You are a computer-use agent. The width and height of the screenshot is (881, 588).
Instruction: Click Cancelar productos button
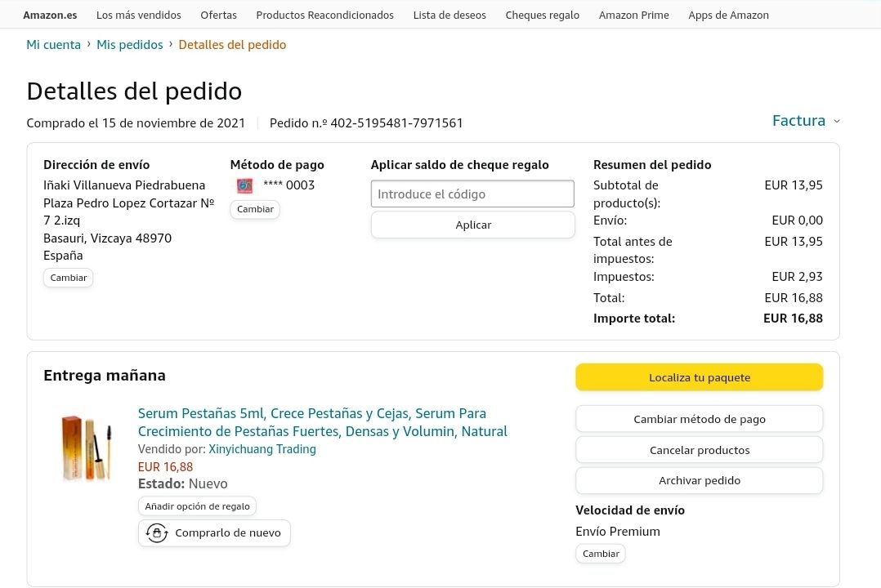click(x=699, y=450)
